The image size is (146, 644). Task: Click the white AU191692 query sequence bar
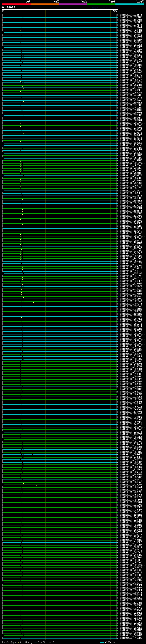point(60,9)
